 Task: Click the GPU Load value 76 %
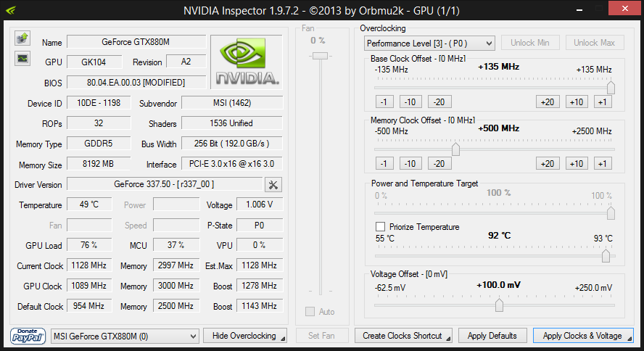pos(89,245)
